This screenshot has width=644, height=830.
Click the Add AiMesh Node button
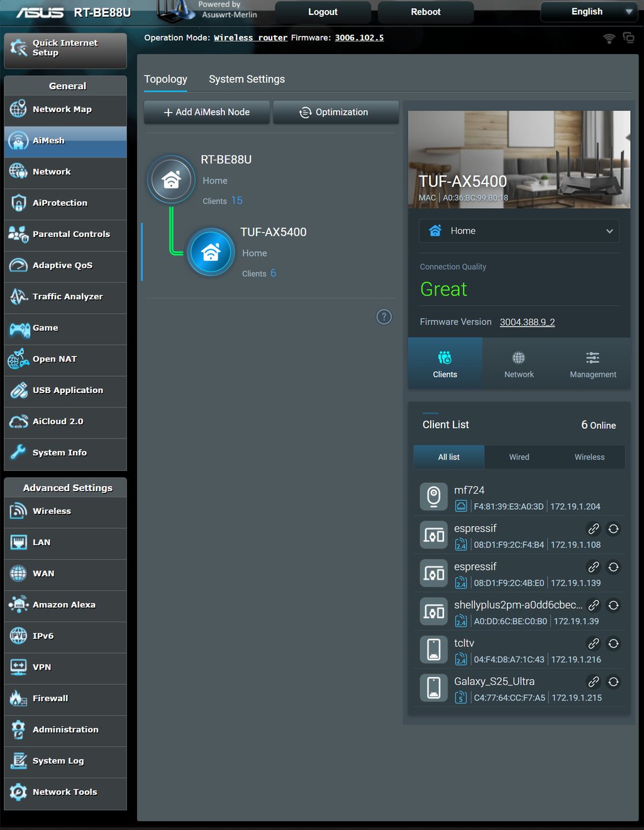[x=207, y=112]
